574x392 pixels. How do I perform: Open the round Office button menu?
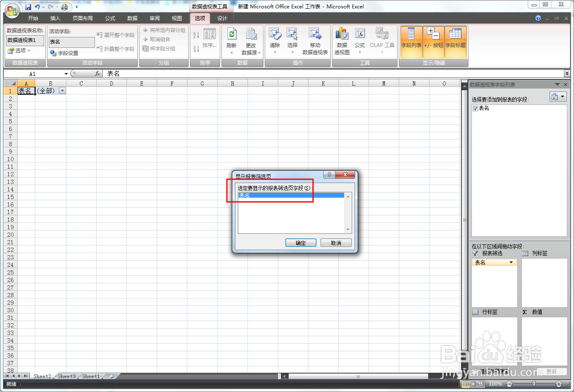point(12,10)
